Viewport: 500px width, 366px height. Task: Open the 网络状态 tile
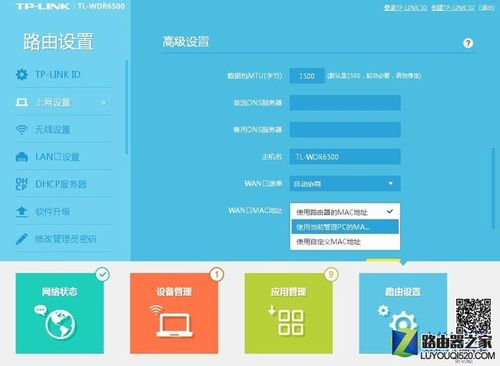pyautogui.click(x=60, y=313)
